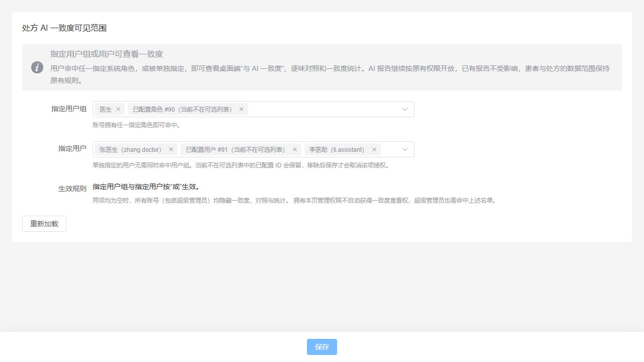This screenshot has height=362, width=644.
Task: Remove the 已配置用户 #91 tag
Action: click(x=295, y=149)
